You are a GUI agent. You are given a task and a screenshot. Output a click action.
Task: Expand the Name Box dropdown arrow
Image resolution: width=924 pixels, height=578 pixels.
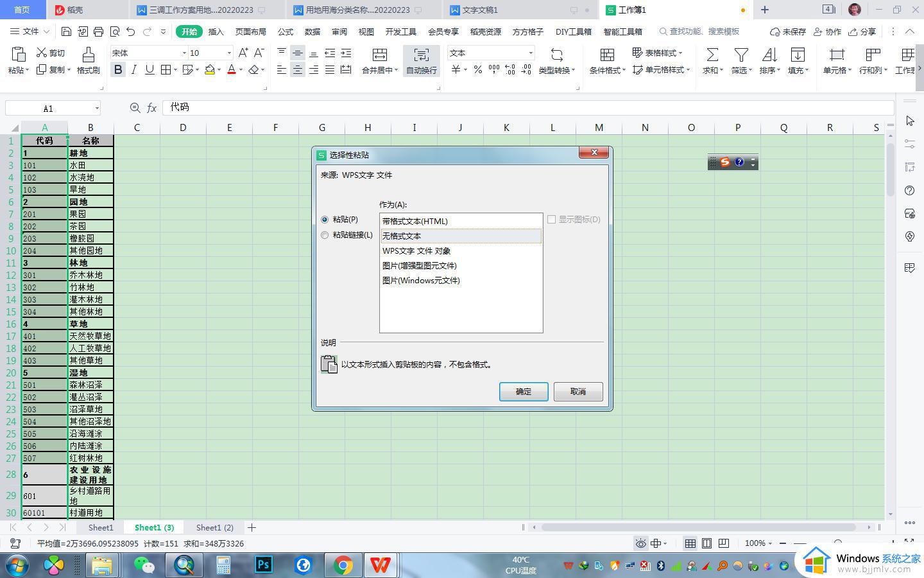(97, 108)
